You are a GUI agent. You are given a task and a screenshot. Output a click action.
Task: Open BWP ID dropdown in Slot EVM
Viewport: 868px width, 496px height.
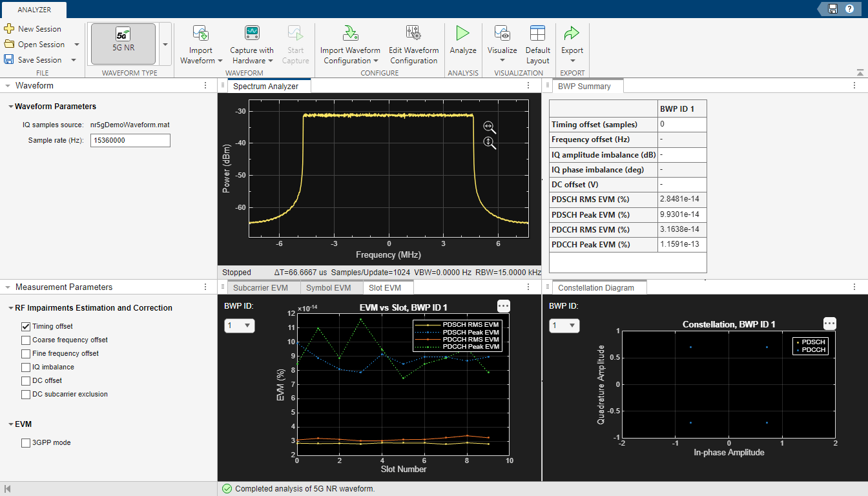pyautogui.click(x=240, y=326)
